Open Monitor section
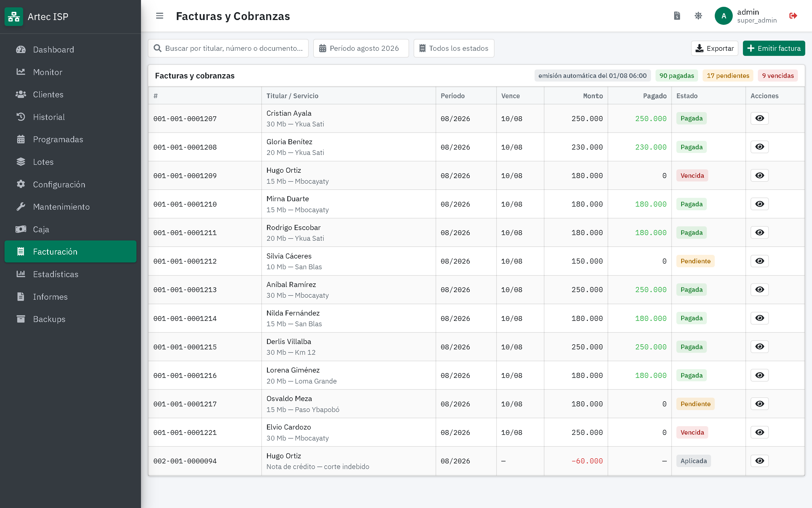The image size is (812, 508). (70, 72)
